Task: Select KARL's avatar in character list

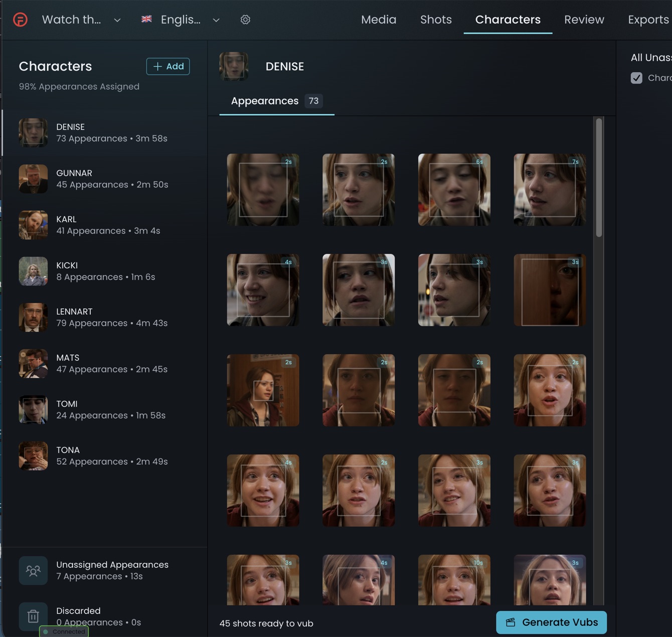Action: point(33,225)
